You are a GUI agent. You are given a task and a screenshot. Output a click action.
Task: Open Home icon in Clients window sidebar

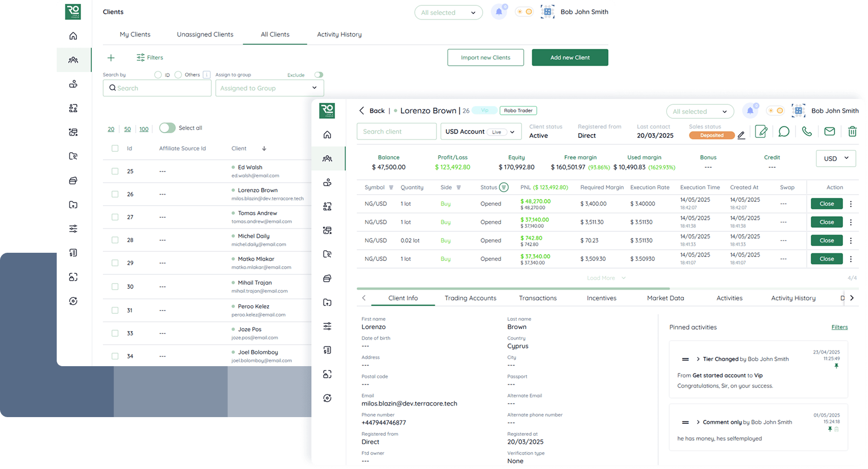pos(73,36)
